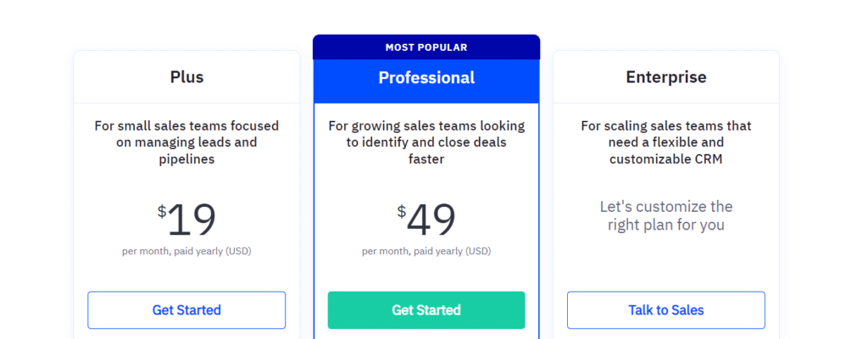Click the number 19 in Plus price
The height and width of the screenshot is (339, 868).
point(192,220)
